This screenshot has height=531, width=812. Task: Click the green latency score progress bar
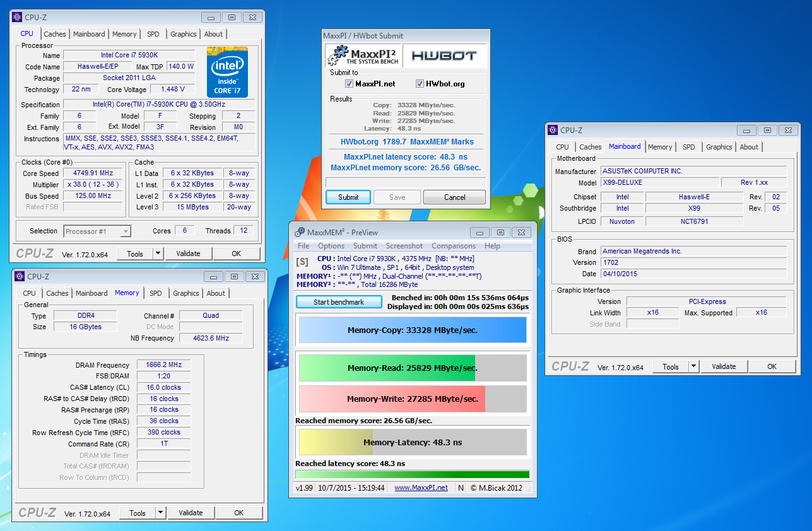point(413,475)
